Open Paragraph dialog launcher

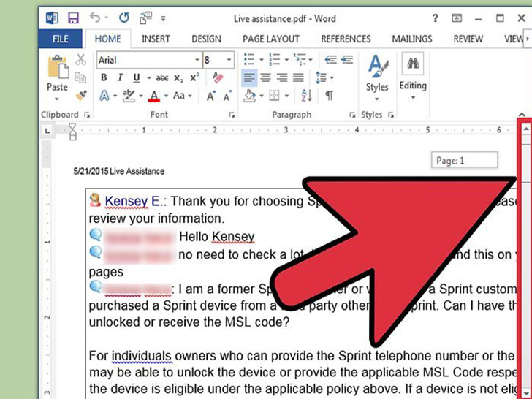(x=352, y=115)
